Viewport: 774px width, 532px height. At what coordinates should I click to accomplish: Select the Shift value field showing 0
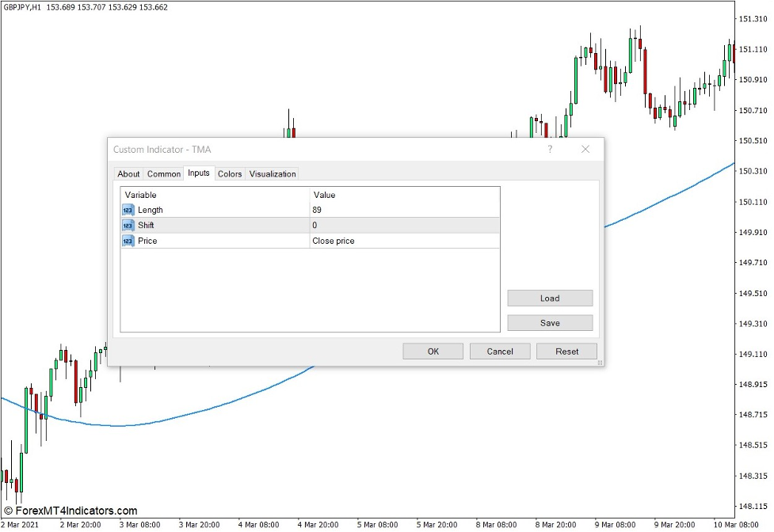coord(404,226)
